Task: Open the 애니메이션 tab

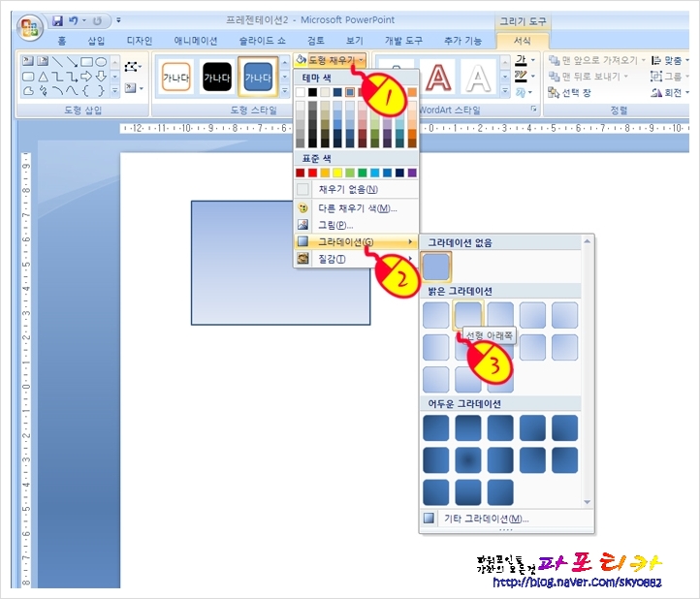Action: point(196,41)
